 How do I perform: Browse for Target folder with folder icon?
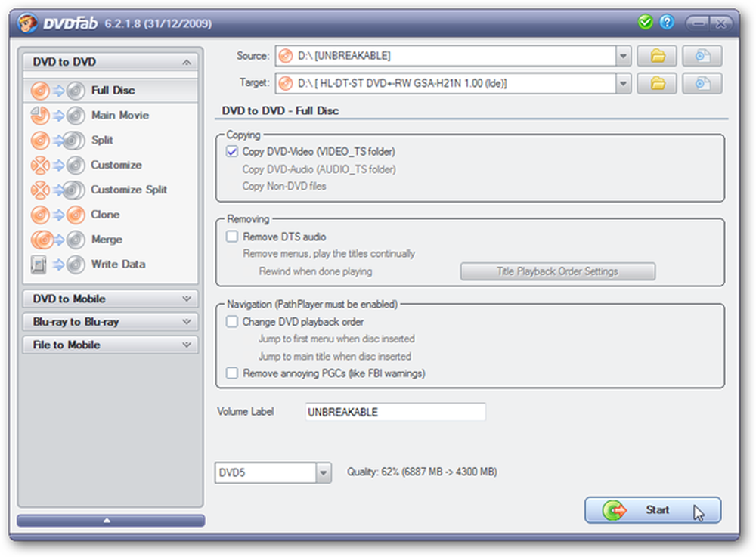[x=657, y=83]
